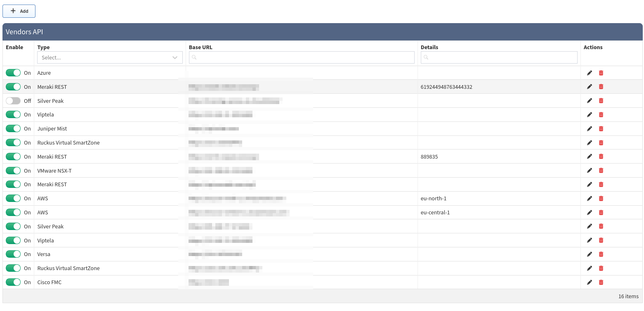
Task: Select the Azure type cell
Action: (x=44, y=73)
